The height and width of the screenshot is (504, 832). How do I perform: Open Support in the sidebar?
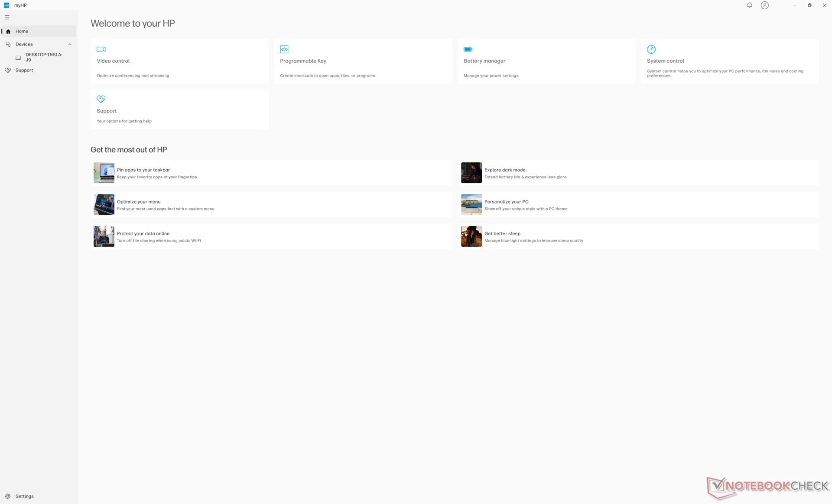pyautogui.click(x=24, y=70)
